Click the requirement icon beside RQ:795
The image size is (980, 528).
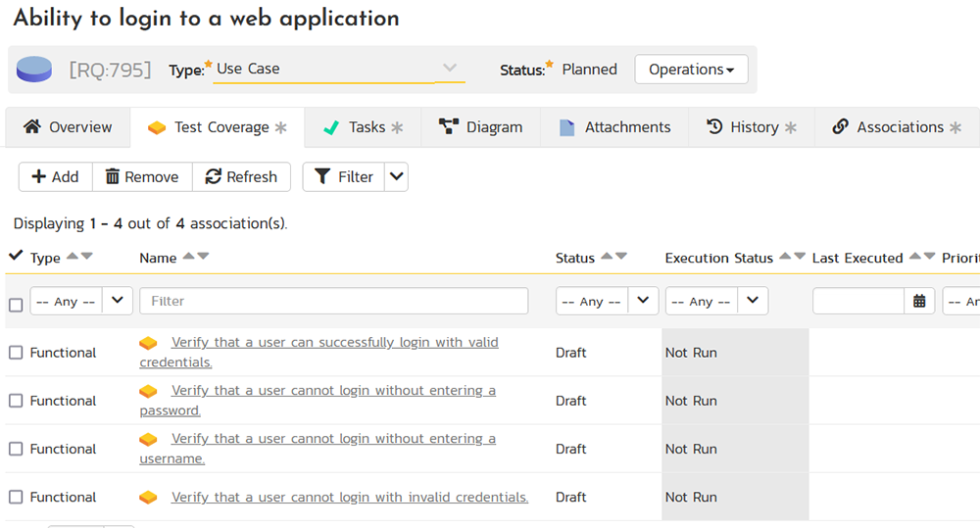(34, 70)
